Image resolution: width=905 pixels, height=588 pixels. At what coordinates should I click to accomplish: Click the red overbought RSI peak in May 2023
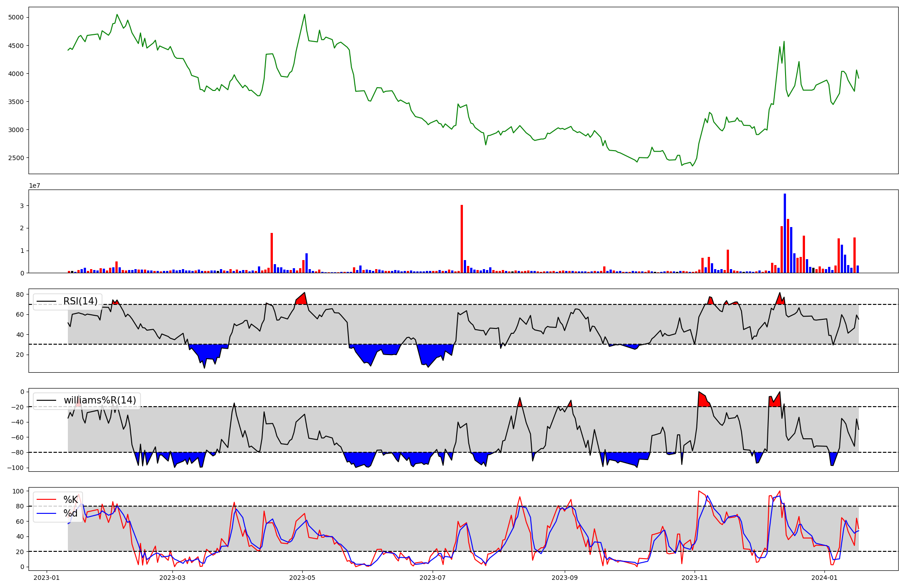(x=302, y=299)
